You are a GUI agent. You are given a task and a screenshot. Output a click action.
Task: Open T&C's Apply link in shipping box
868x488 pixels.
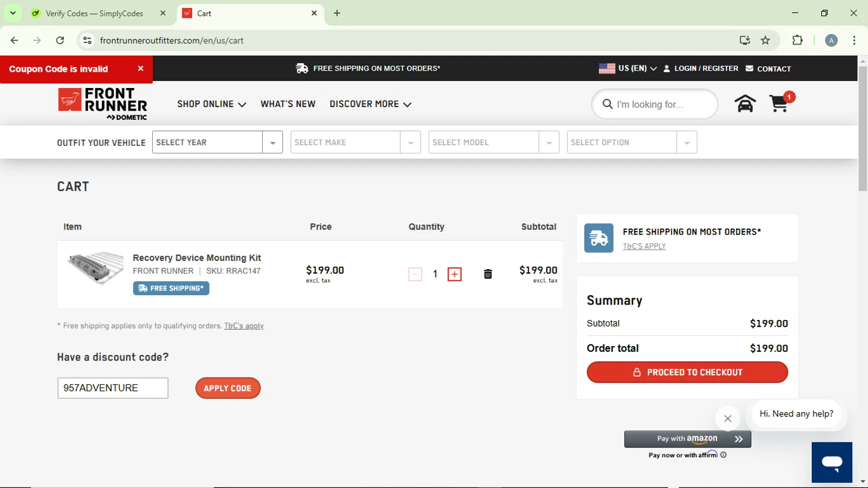point(644,246)
